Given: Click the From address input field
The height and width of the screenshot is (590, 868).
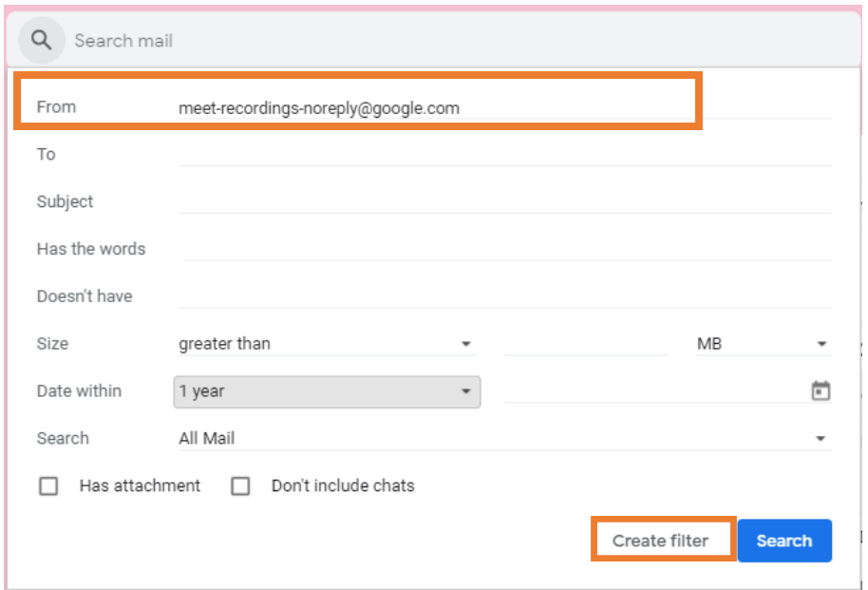Looking at the screenshot, I should pyautogui.click(x=427, y=107).
